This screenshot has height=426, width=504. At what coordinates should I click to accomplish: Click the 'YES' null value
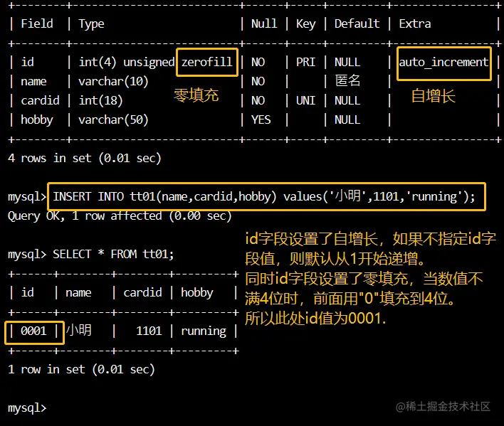pyautogui.click(x=261, y=120)
